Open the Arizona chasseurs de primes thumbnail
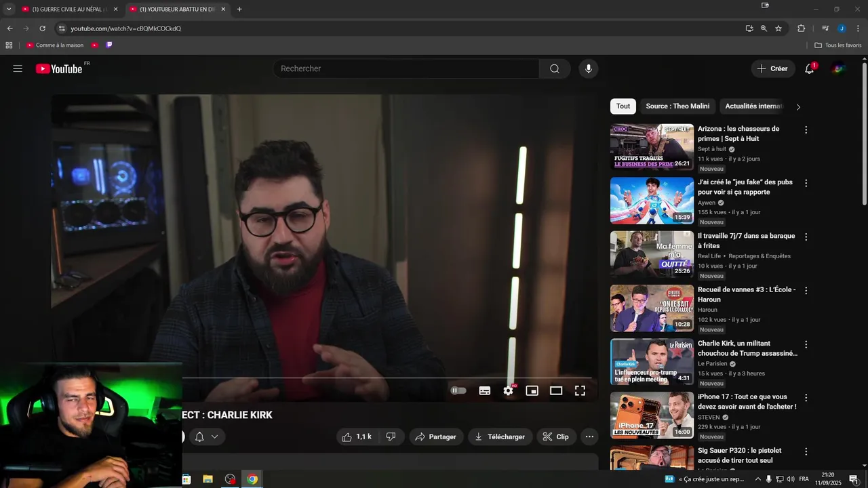This screenshot has width=868, height=488. coord(652,146)
